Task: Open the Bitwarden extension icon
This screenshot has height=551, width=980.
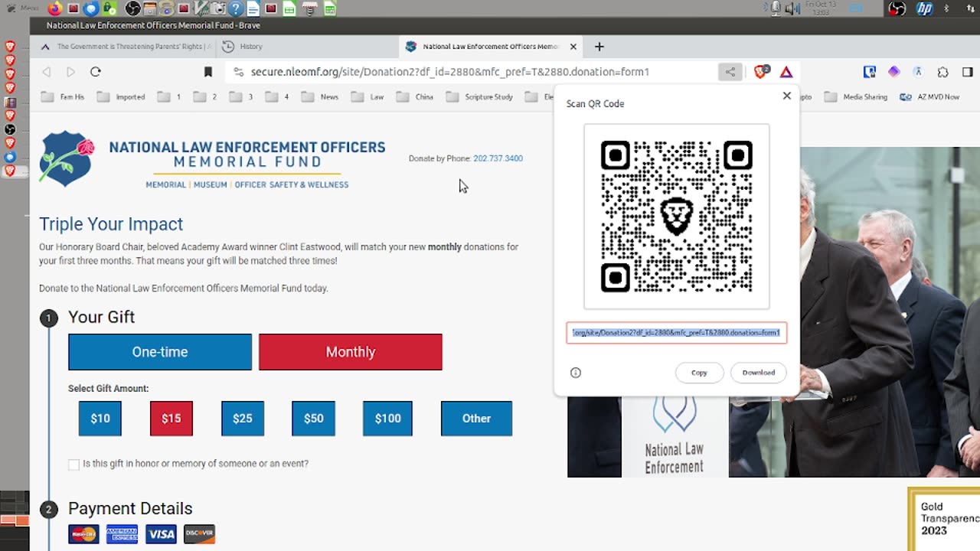Action: coord(869,72)
